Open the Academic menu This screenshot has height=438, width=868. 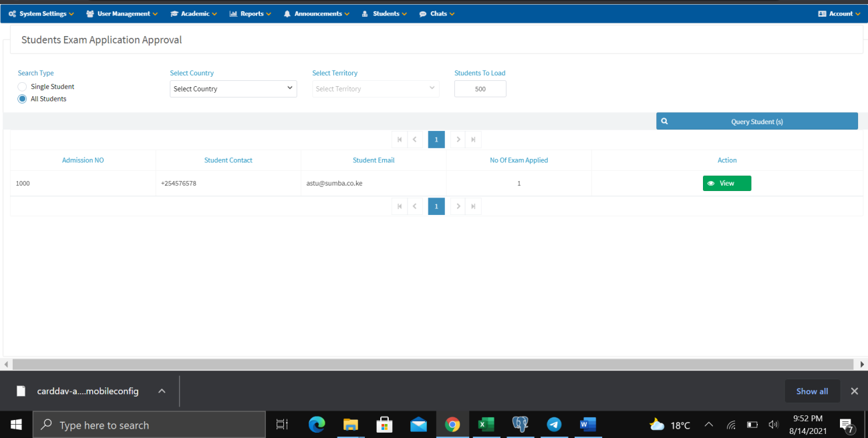194,13
